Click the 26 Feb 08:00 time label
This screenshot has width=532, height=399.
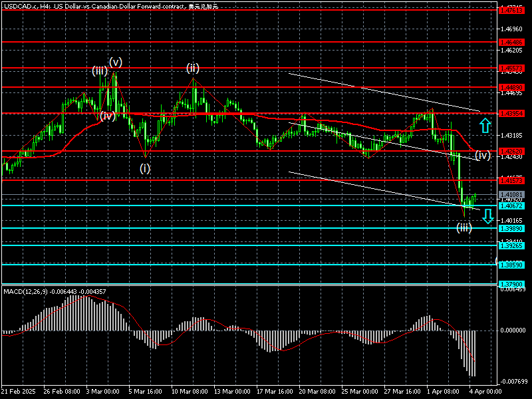coord(62,392)
